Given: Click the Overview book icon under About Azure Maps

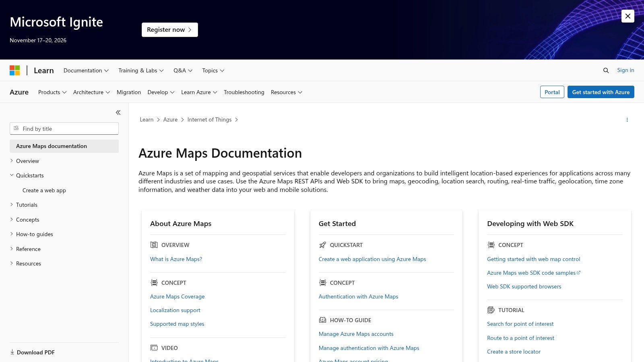Looking at the screenshot, I should pos(154,245).
